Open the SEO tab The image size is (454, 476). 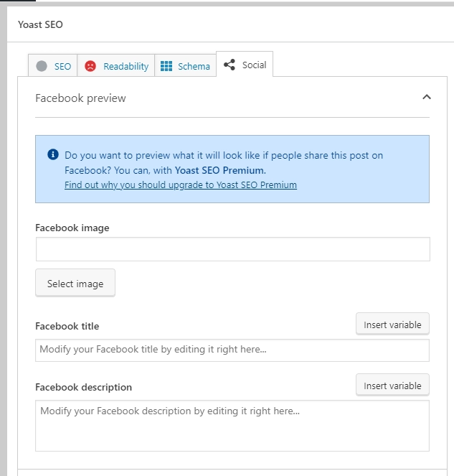pos(53,65)
